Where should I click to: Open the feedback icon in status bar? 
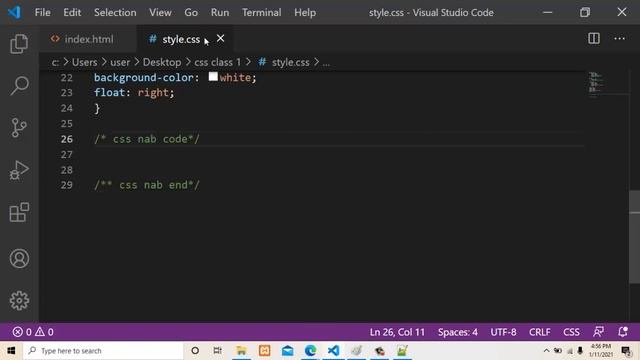pos(598,332)
